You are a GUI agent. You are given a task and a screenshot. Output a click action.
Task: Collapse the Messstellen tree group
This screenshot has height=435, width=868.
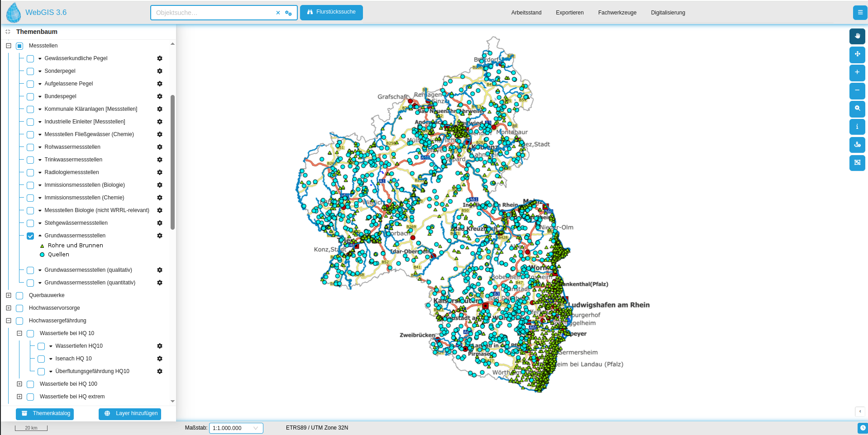point(9,46)
